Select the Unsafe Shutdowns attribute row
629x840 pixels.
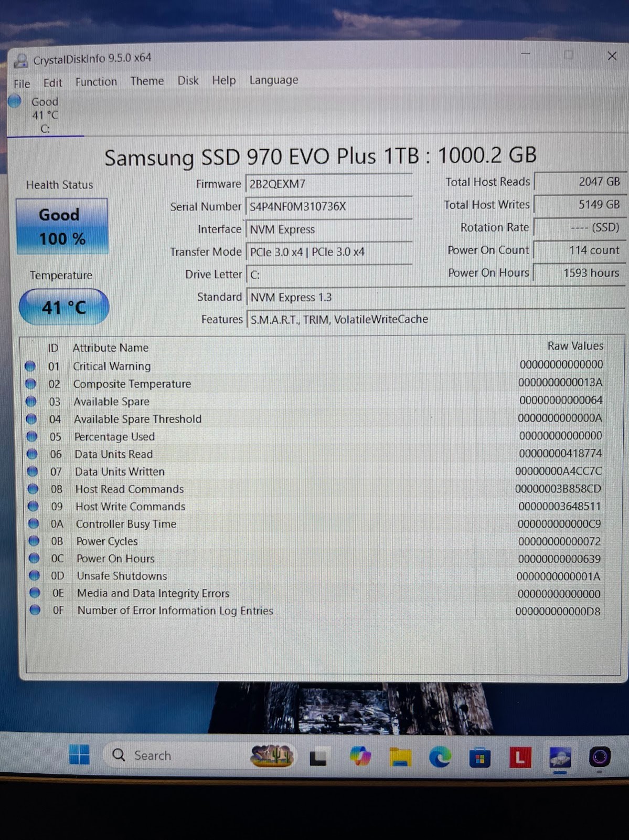(314, 576)
